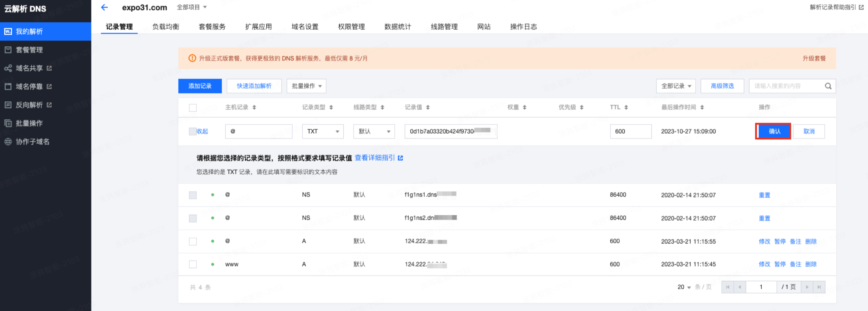Click the external link icon beside 域名停靠
This screenshot has width=868, height=311.
pyautogui.click(x=49, y=87)
